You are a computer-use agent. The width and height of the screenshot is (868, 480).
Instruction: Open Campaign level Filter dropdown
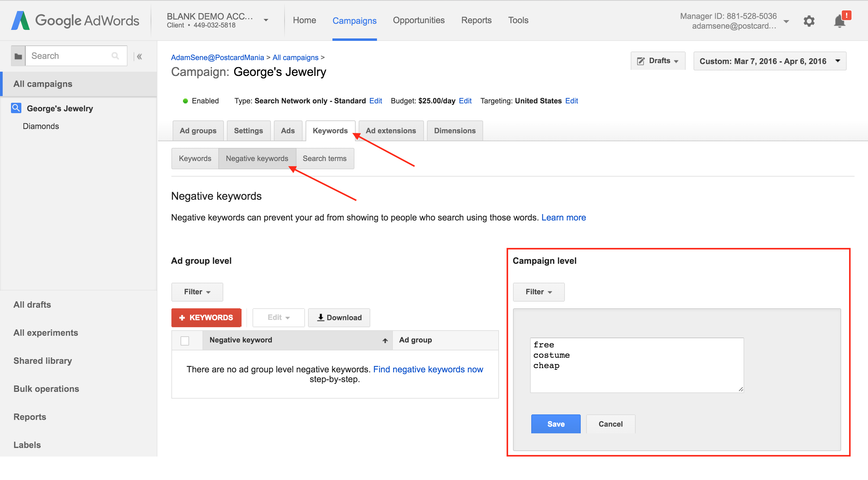coord(538,292)
